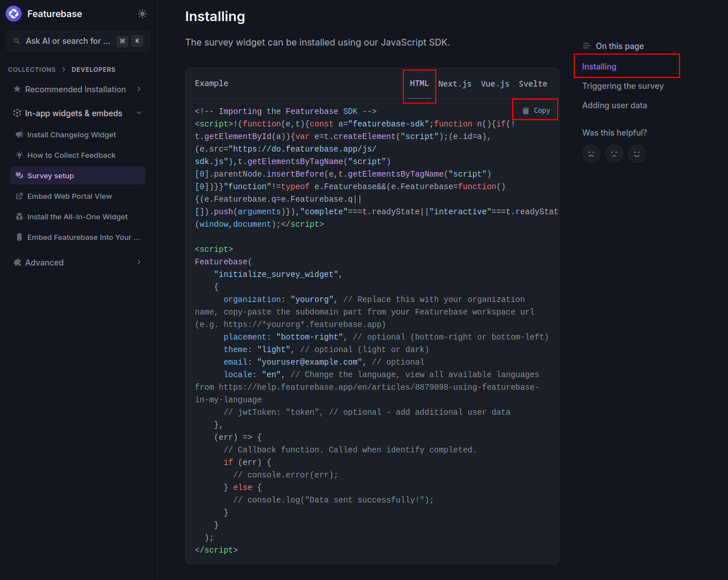Select the HTML code tab
Image resolution: width=728 pixels, height=580 pixels.
click(419, 84)
